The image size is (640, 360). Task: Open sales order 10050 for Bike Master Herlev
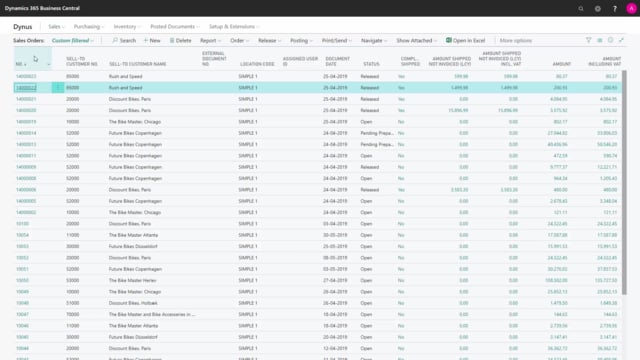click(22, 280)
